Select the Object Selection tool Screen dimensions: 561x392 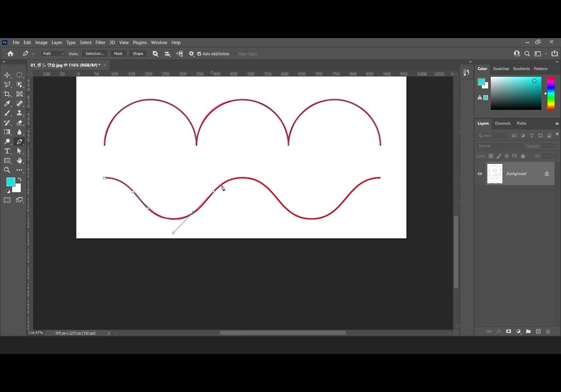pos(19,85)
